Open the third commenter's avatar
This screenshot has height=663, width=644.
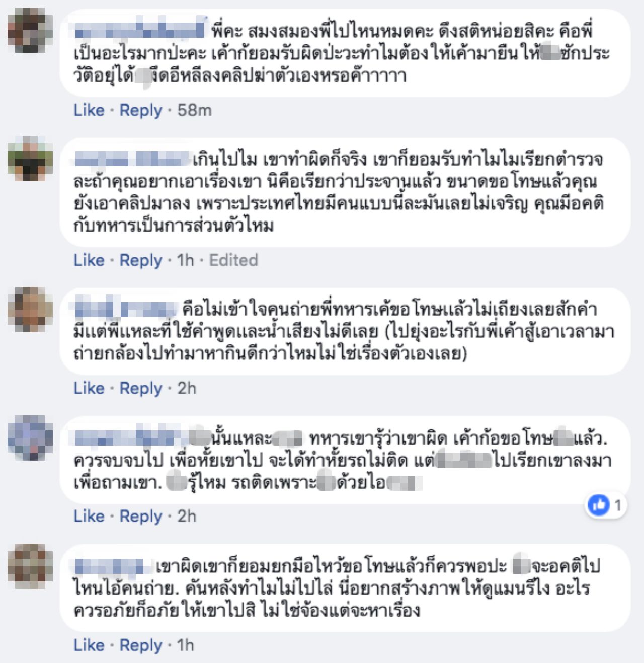[30, 309]
